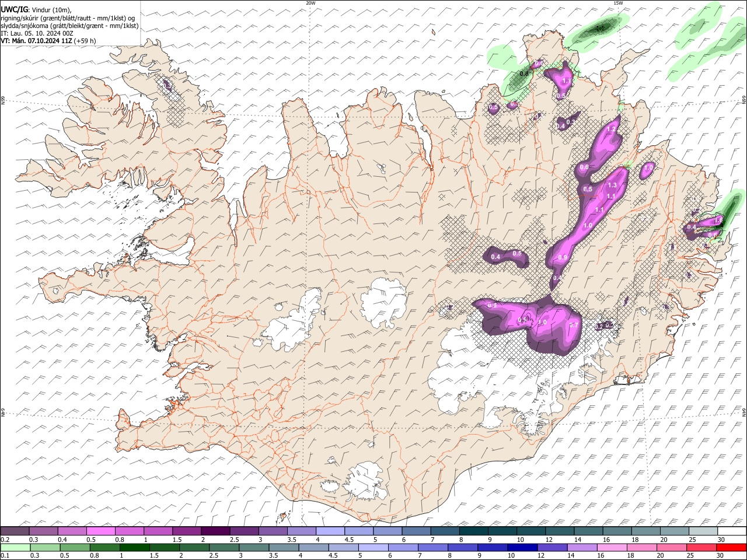
Task: Click the dark teal swatch labeled 8 in upper legend
Action: pos(474,531)
